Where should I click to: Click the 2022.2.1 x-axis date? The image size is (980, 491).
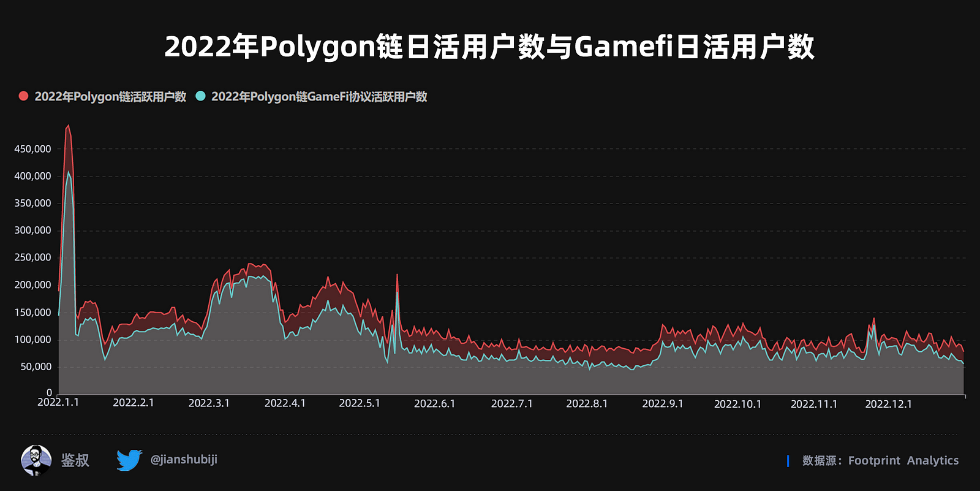[134, 403]
